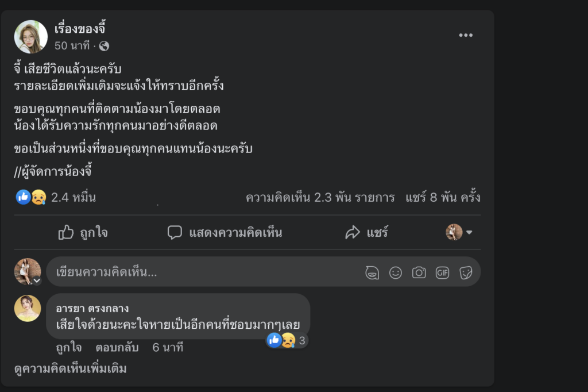
Task: Add a GIF to the comment
Action: click(x=442, y=272)
